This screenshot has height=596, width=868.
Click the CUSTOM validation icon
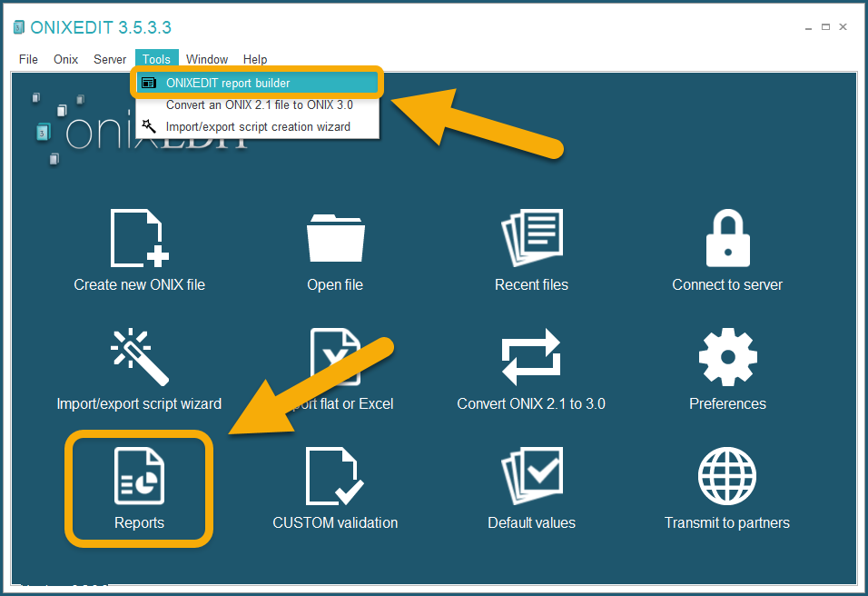pos(334,476)
